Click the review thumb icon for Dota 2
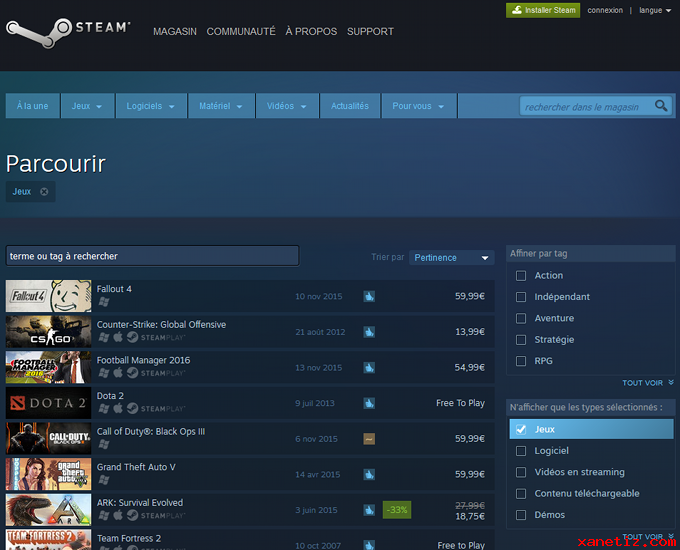Viewport: 680px width, 550px height. [x=369, y=403]
